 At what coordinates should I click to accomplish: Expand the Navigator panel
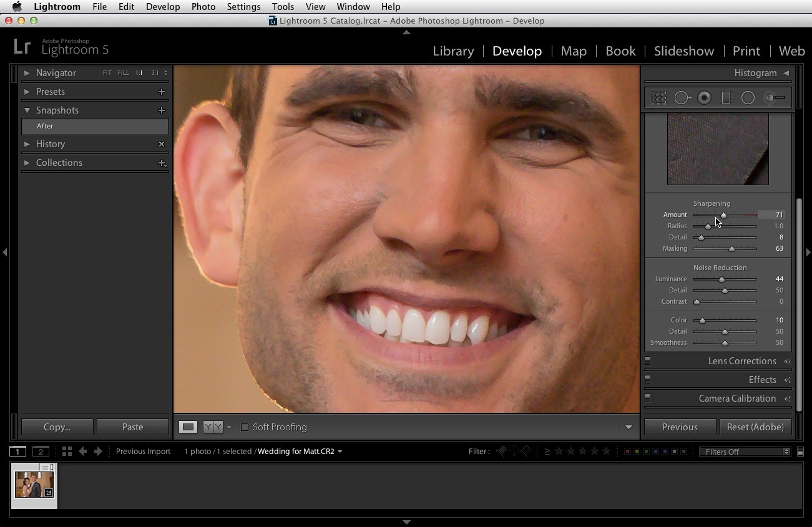click(x=27, y=73)
